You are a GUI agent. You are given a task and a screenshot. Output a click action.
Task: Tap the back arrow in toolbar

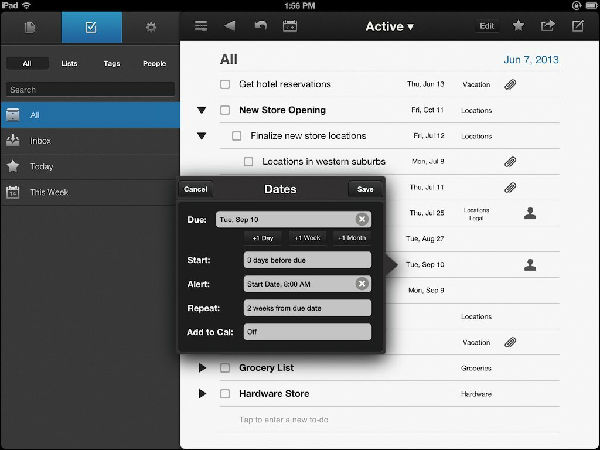(231, 26)
